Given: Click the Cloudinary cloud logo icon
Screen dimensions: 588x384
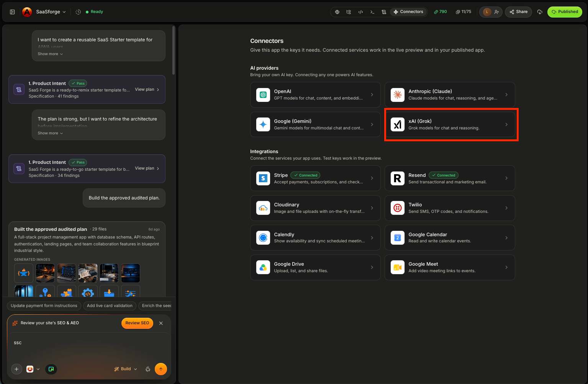Looking at the screenshot, I should 263,208.
